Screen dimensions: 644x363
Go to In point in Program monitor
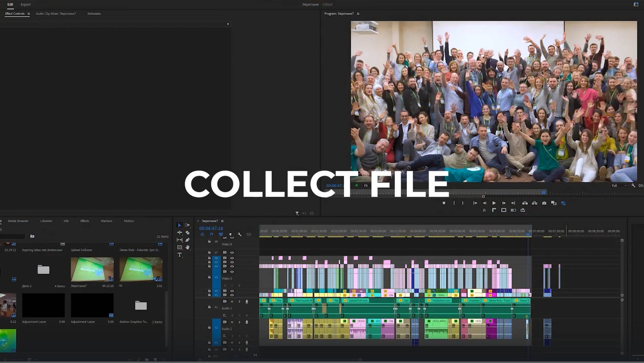coord(475,203)
